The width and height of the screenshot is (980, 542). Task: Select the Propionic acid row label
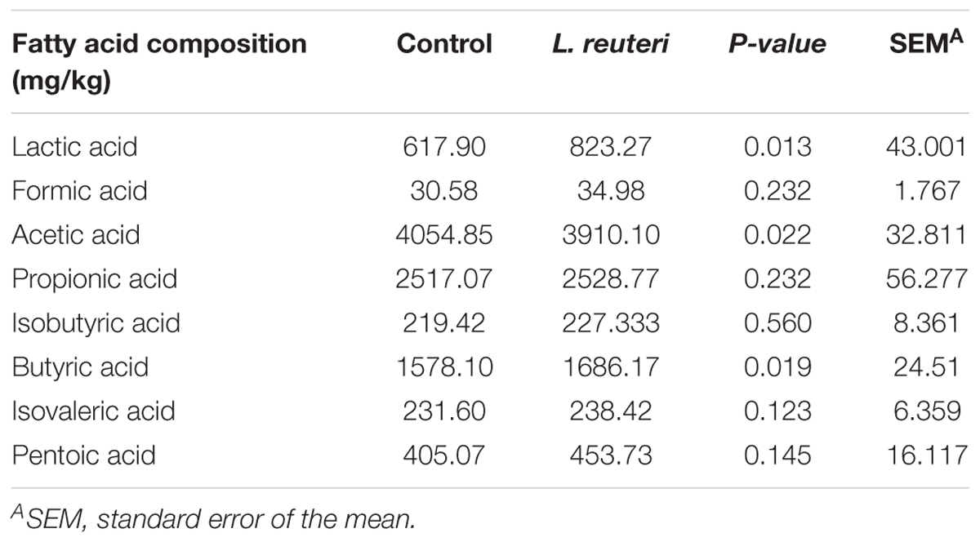94,279
